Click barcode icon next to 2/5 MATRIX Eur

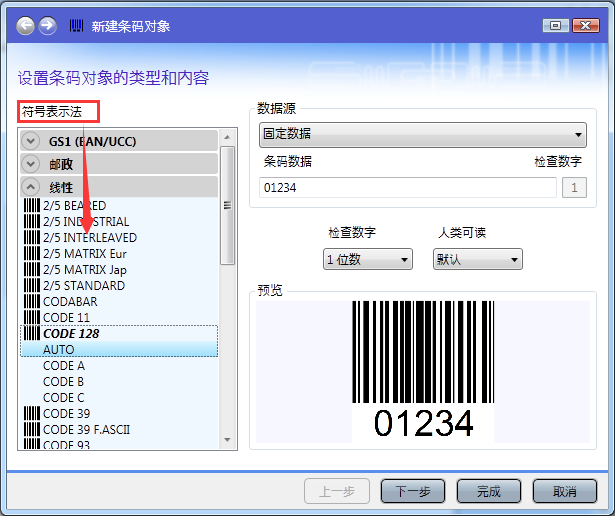pos(32,254)
